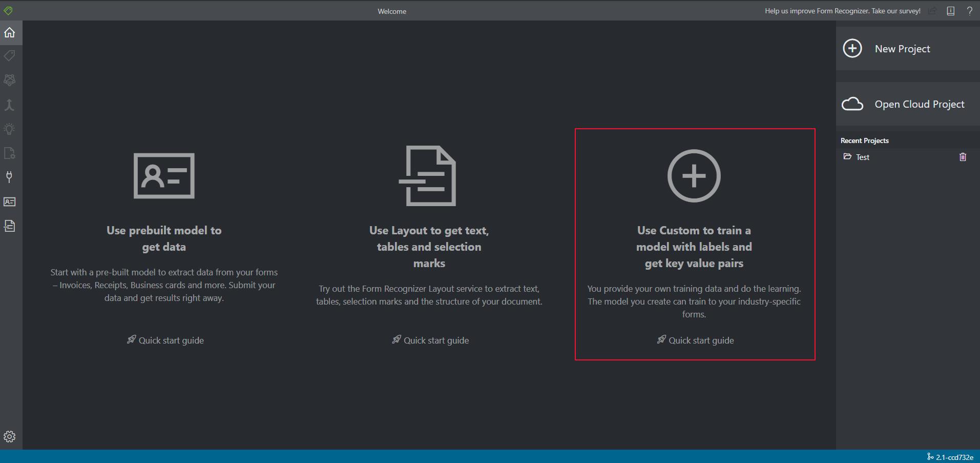Open the Analyze lightbulb sidebar icon
980x463 pixels.
[10, 129]
